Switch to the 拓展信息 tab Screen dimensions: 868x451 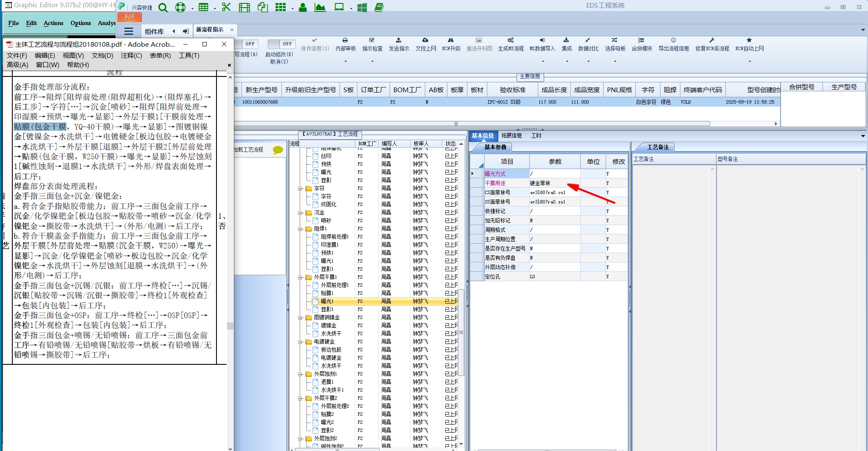(511, 135)
